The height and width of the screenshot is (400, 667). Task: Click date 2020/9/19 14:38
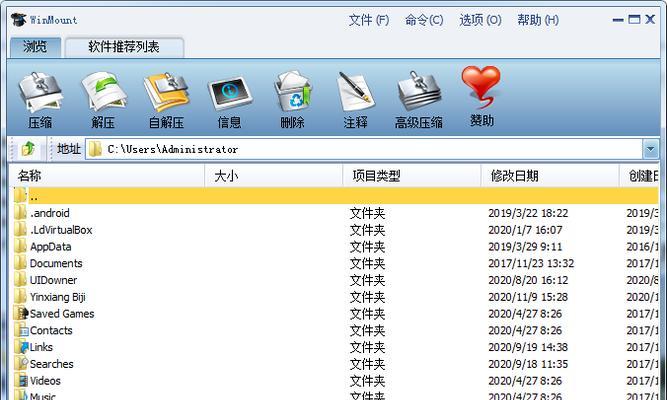pos(528,347)
